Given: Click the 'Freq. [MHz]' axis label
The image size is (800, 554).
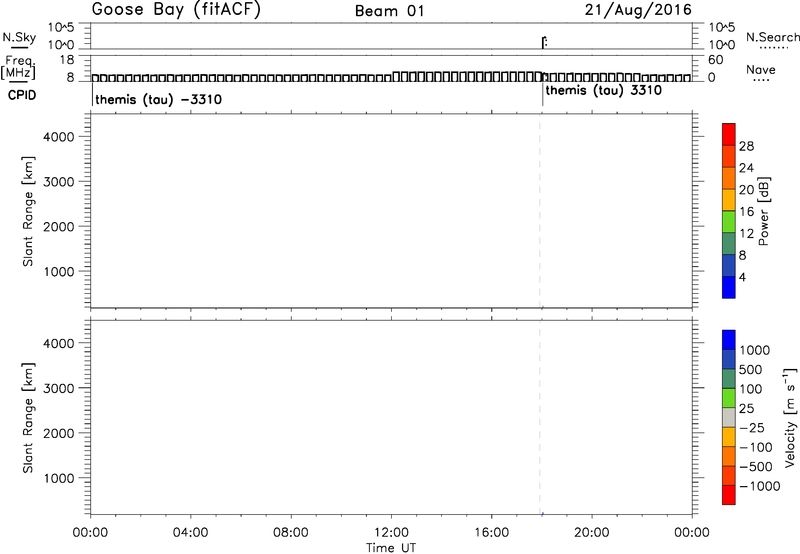Looking at the screenshot, I should (19, 67).
